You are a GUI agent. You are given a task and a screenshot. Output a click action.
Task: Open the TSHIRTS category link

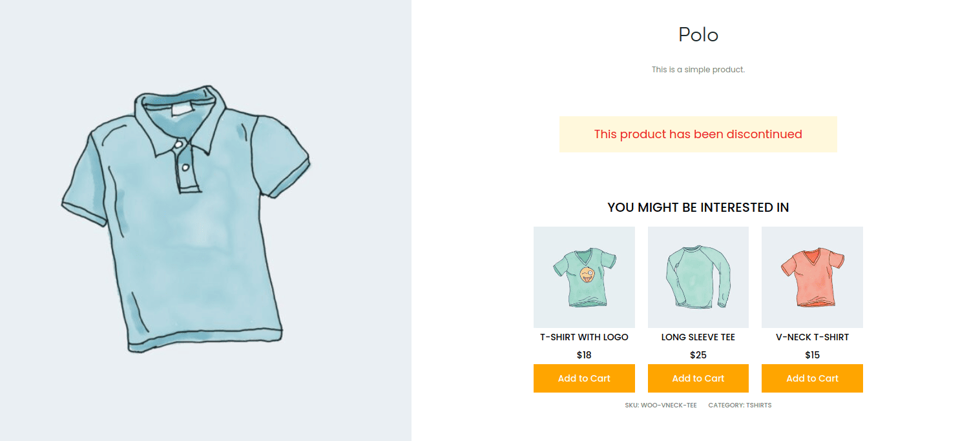point(758,405)
